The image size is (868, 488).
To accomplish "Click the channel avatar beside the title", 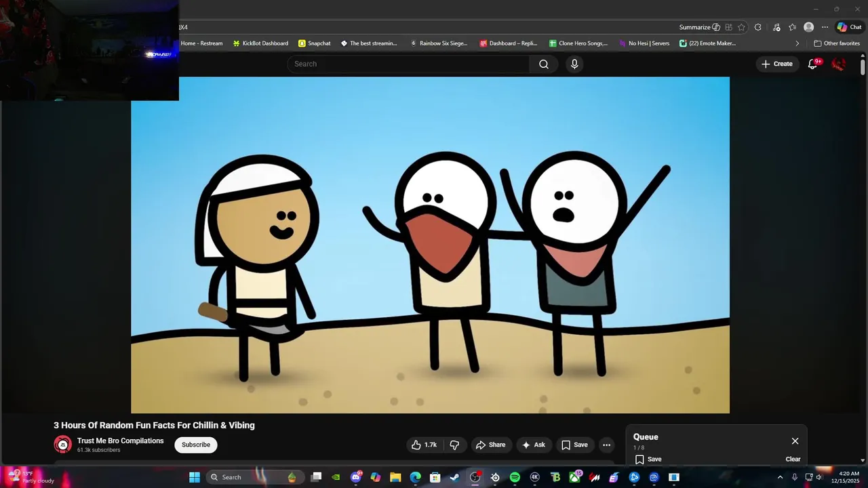I will 63,445.
